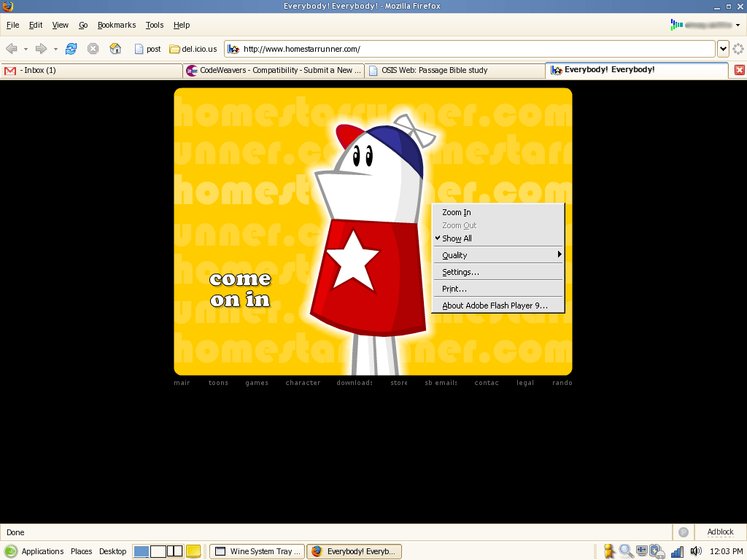The width and height of the screenshot is (747, 560).
Task: Open the GNOME Applications menu icon
Action: click(10, 551)
